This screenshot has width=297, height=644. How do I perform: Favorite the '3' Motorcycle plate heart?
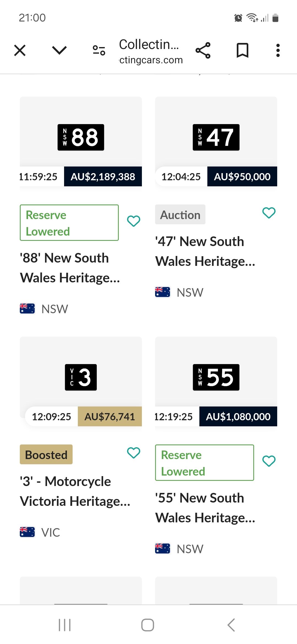(134, 453)
